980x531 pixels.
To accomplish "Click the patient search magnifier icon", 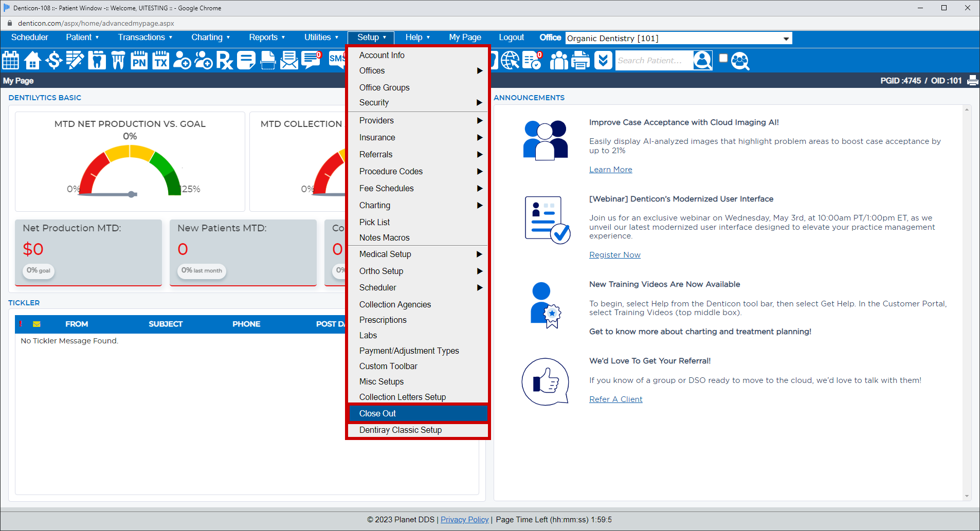I will [x=702, y=60].
